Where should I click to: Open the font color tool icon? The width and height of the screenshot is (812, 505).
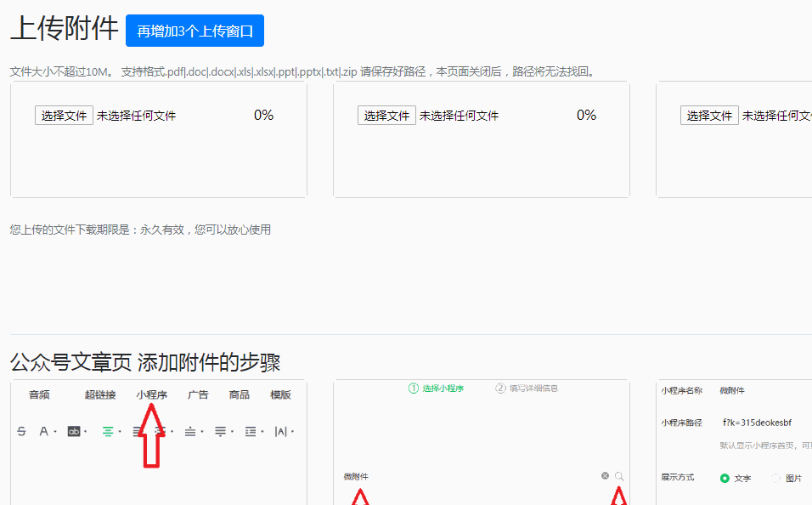pyautogui.click(x=44, y=431)
